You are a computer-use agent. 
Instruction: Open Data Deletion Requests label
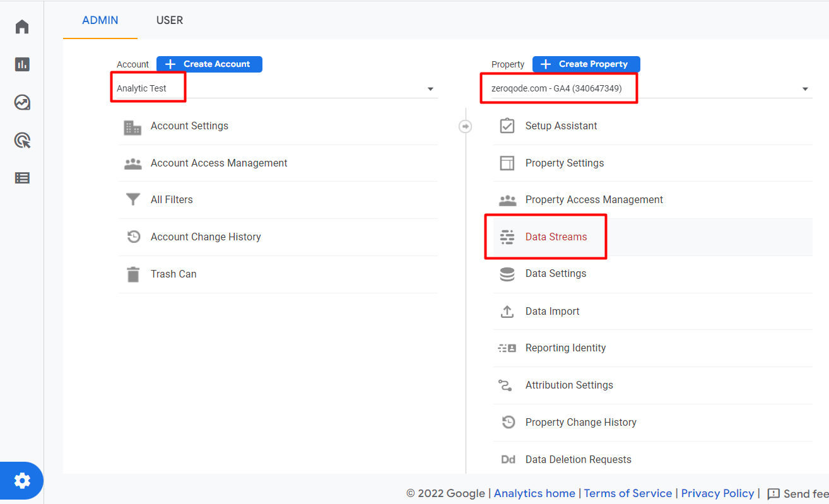pyautogui.click(x=578, y=460)
